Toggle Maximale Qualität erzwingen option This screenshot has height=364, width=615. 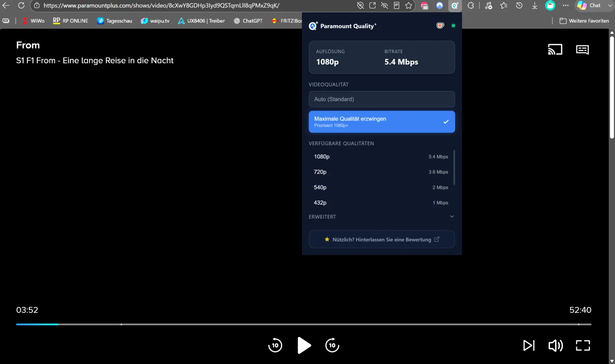point(382,122)
